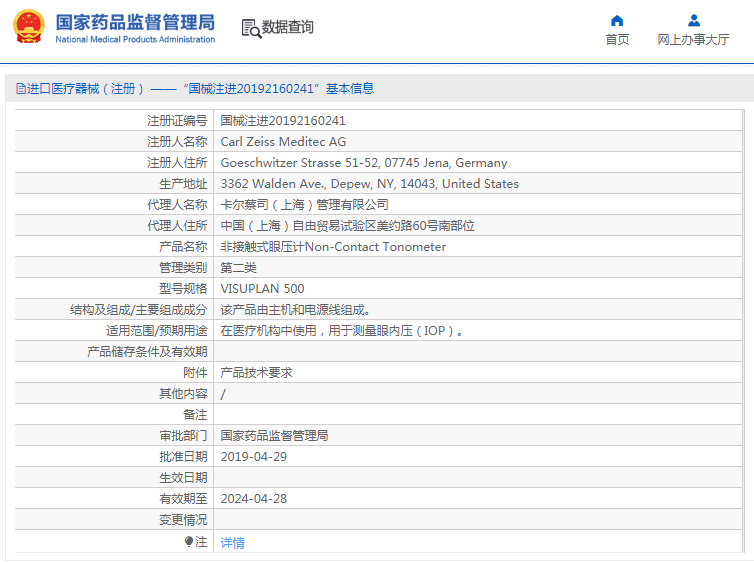Select registration number 国械注进20192160241 in table

point(283,121)
